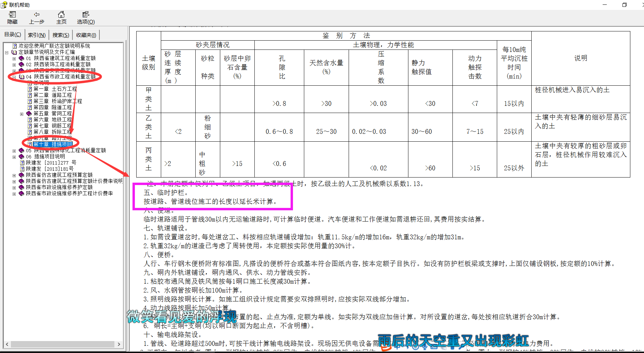
Task: Click book icon of 06 措施项目说明
Action: click(x=22, y=156)
